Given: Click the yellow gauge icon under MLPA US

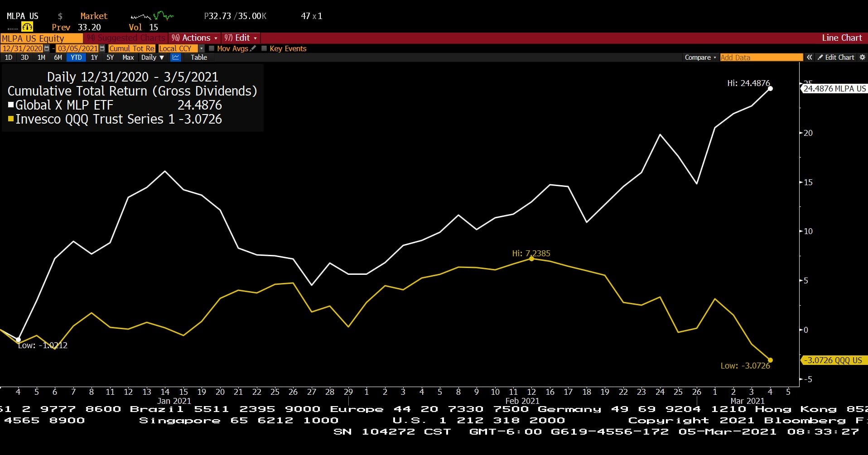Looking at the screenshot, I should tap(27, 27).
